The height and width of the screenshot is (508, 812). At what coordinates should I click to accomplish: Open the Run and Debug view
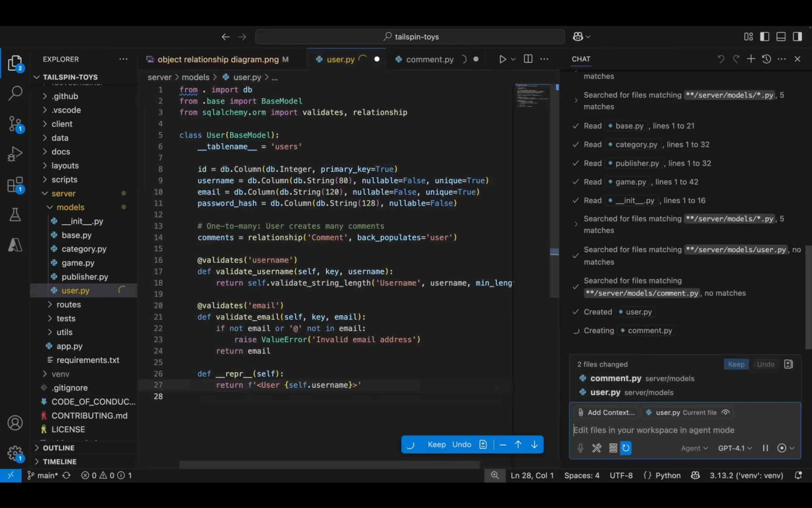[15, 154]
